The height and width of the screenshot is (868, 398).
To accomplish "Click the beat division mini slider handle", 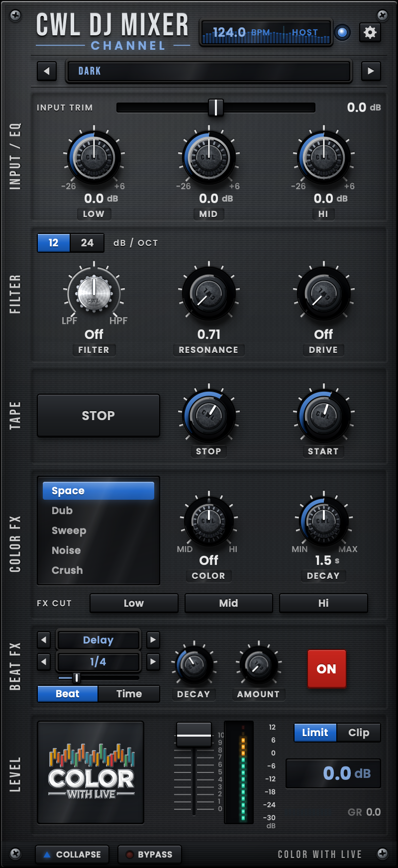I will click(77, 678).
